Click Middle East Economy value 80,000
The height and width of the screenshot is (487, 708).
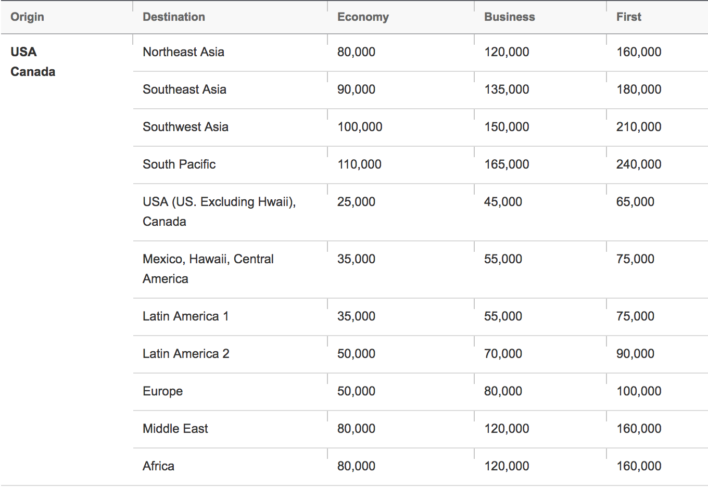pos(356,429)
